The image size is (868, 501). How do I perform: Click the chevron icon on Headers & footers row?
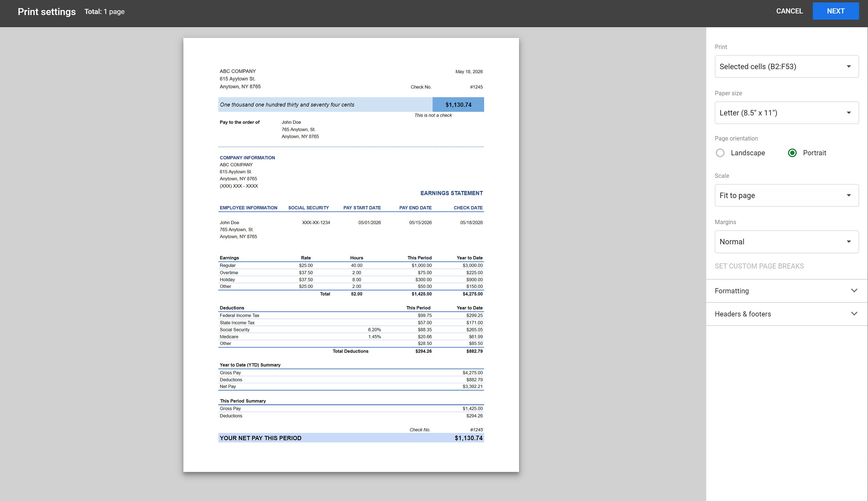coord(854,313)
